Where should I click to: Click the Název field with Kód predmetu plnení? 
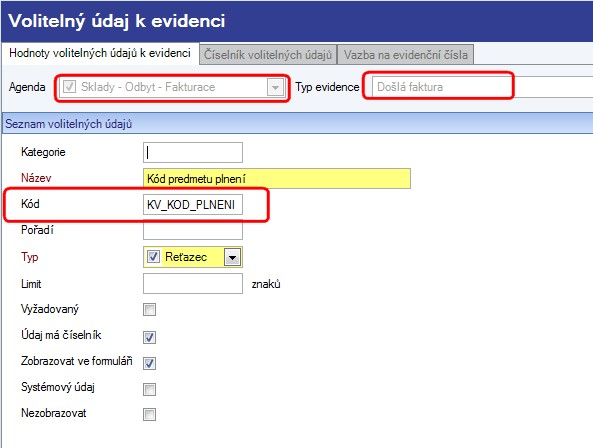tap(277, 178)
